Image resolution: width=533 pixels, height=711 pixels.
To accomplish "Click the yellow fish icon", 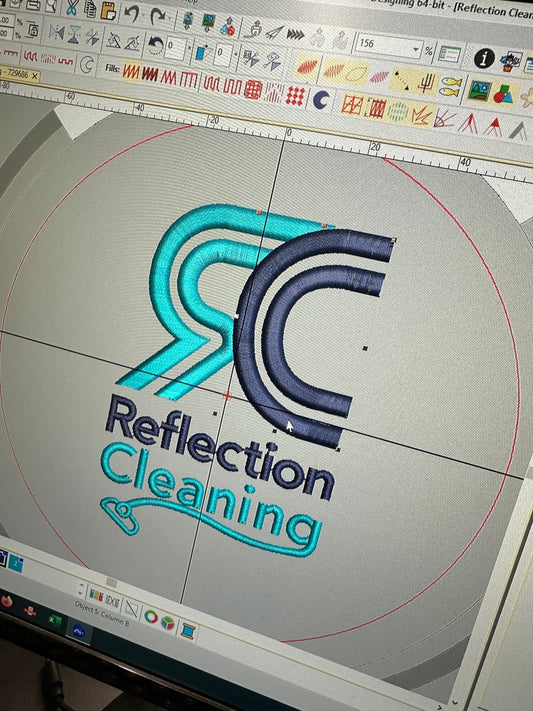I will [450, 87].
